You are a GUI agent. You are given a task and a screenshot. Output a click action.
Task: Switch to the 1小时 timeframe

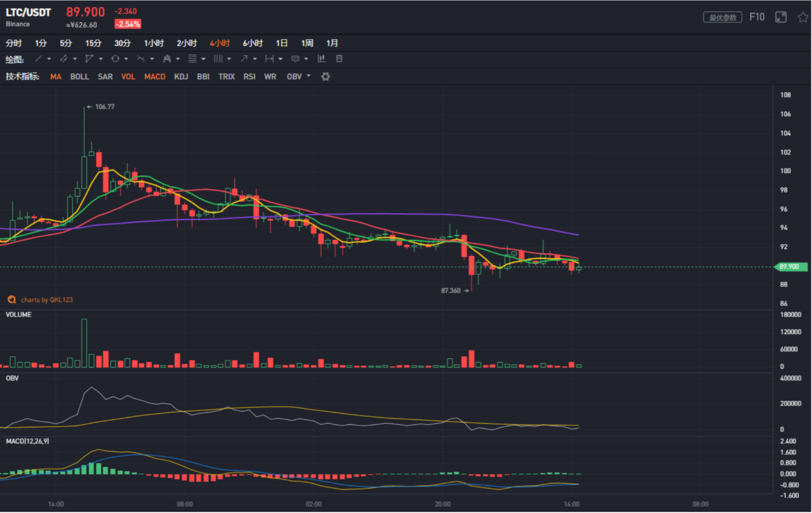pos(154,43)
